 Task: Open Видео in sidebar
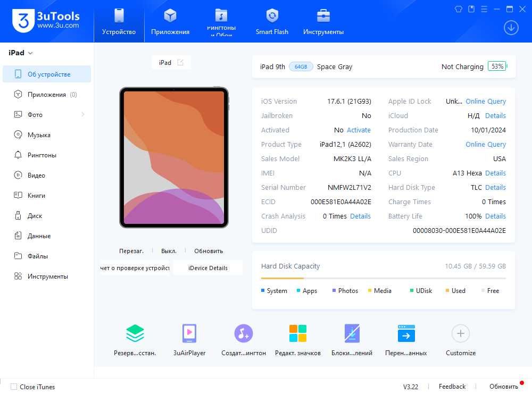pyautogui.click(x=47, y=175)
